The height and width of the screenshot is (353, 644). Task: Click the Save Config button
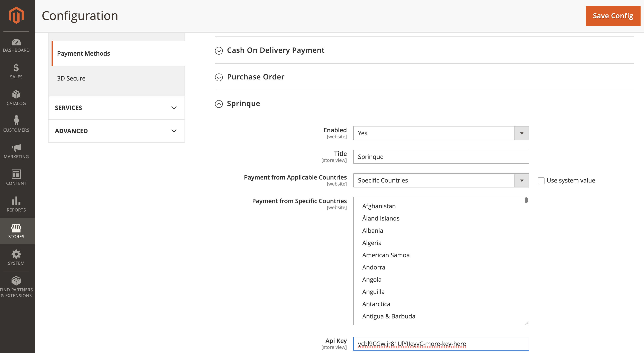pos(612,16)
